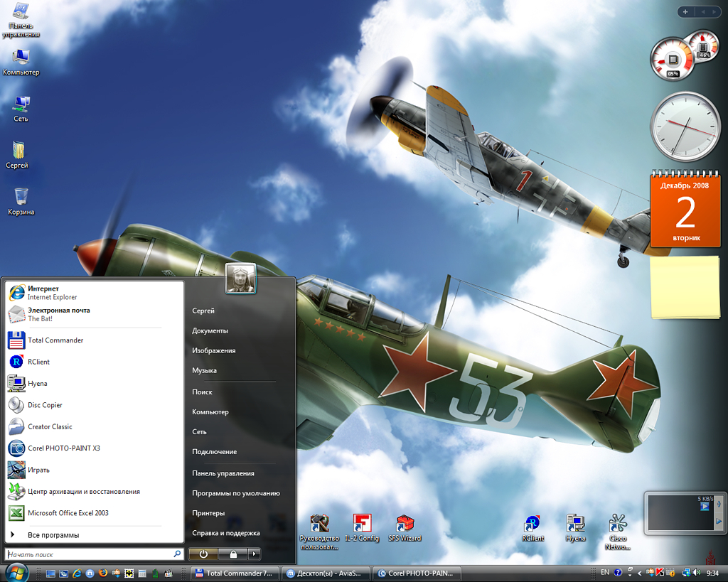
Task: Select Hyena desktop shortcut
Action: (575, 528)
